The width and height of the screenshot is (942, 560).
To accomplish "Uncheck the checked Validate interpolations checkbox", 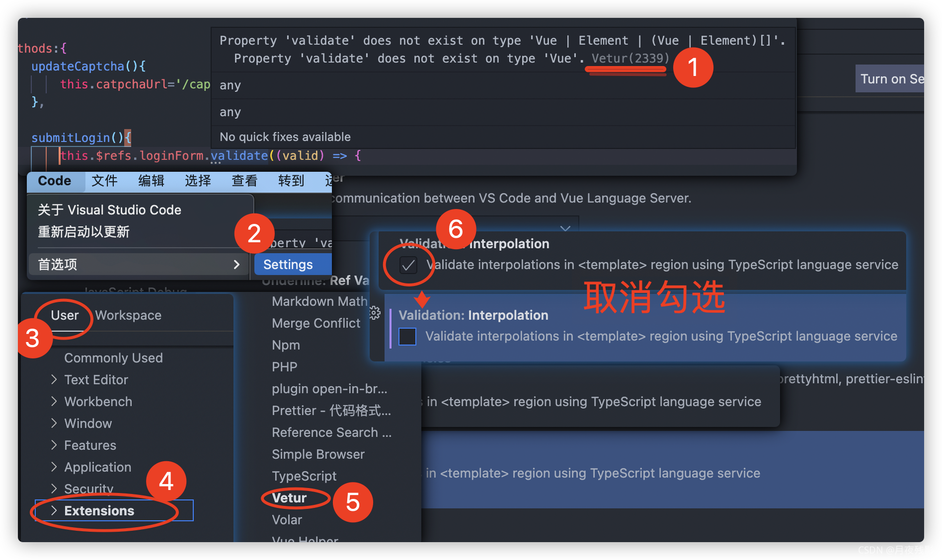I will pyautogui.click(x=408, y=265).
